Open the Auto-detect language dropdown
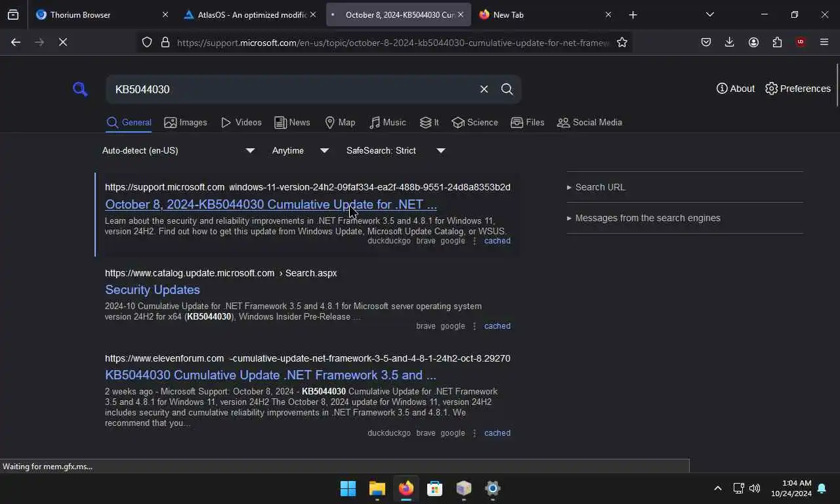The width and height of the screenshot is (840, 504). [178, 150]
